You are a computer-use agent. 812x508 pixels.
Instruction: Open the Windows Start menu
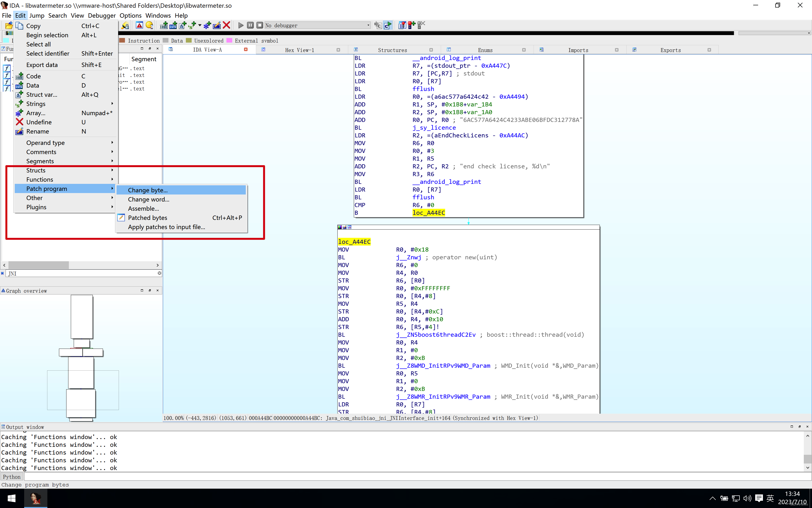coord(11,498)
